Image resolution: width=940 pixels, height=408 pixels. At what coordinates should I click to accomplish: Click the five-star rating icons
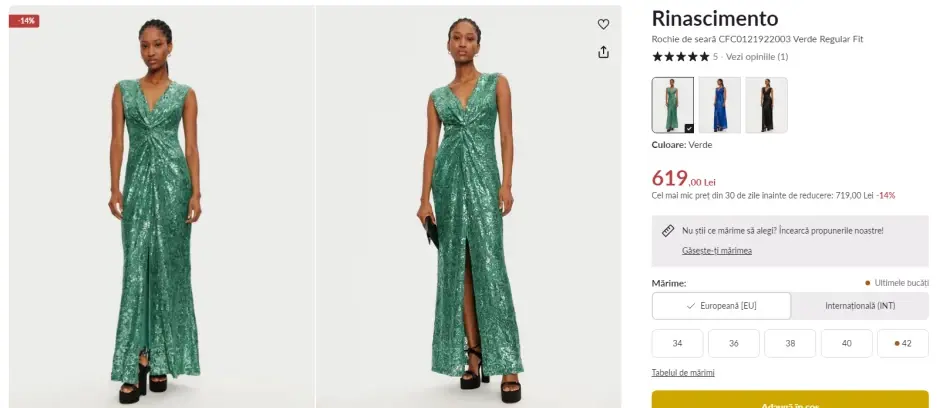(680, 57)
